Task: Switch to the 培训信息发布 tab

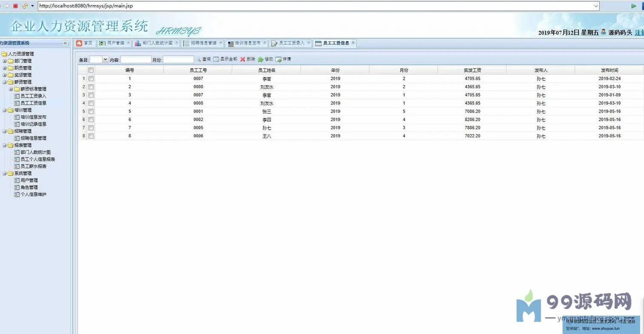Action: (x=247, y=43)
